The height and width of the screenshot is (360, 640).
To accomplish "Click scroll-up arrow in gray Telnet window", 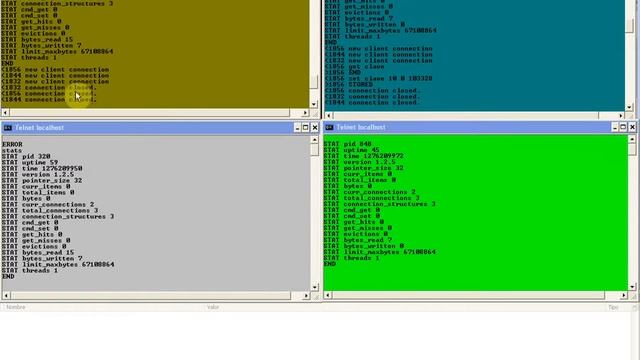I will pos(315,140).
